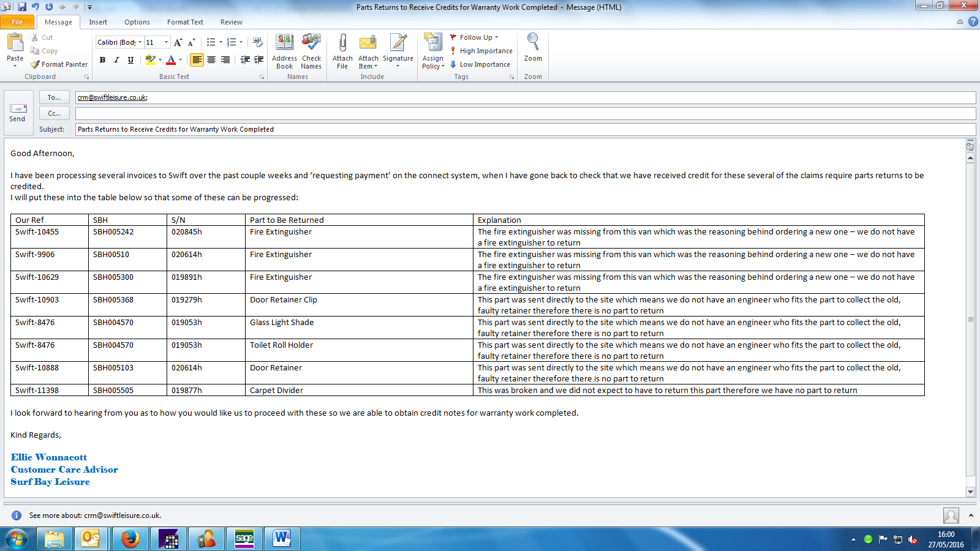Open the Follow Up dropdown

(475, 37)
